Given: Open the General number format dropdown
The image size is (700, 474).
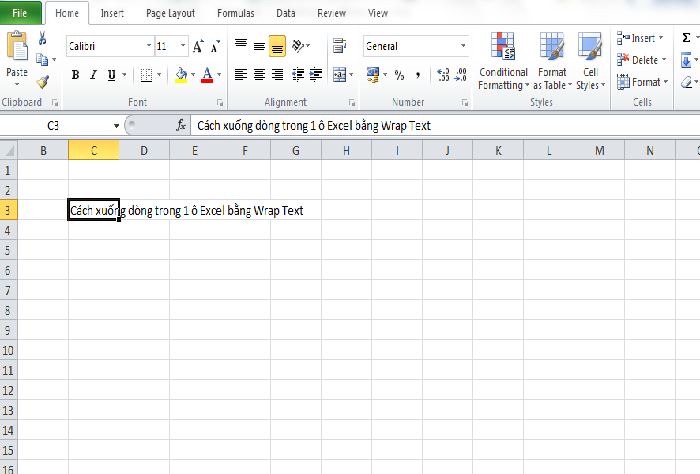Looking at the screenshot, I should coord(463,46).
